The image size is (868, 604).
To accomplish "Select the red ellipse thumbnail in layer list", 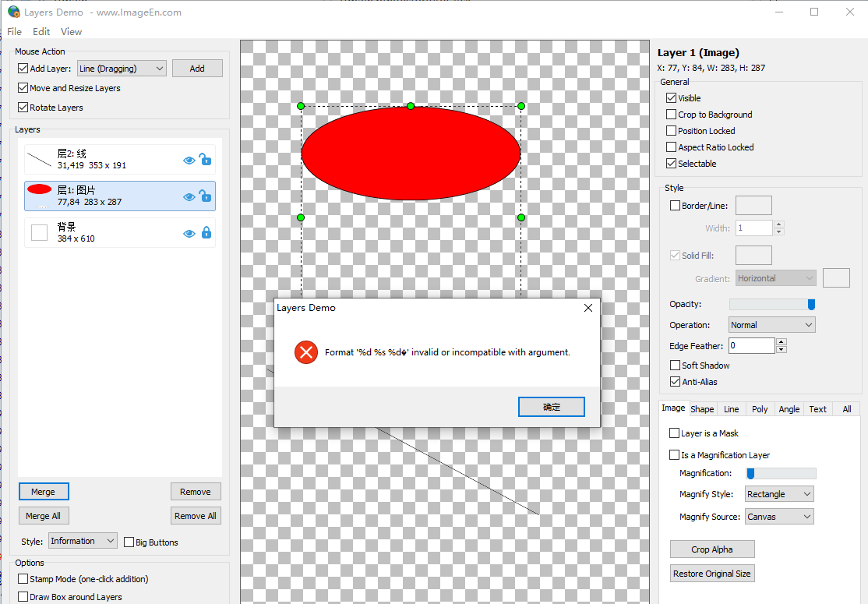I will tap(39, 189).
